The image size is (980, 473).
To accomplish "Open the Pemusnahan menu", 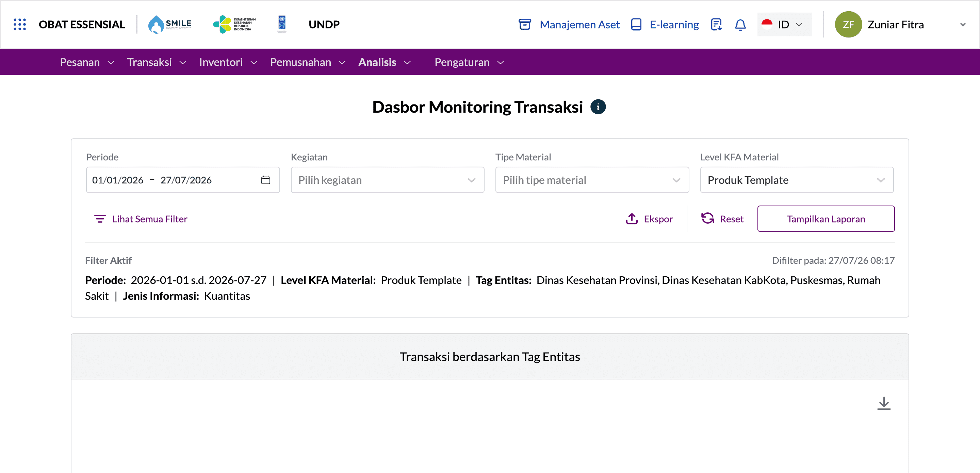I will [x=308, y=62].
